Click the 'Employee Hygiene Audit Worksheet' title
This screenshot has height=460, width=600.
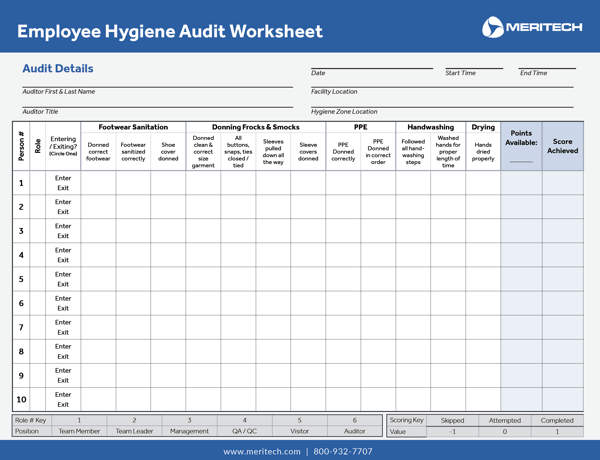point(170,31)
